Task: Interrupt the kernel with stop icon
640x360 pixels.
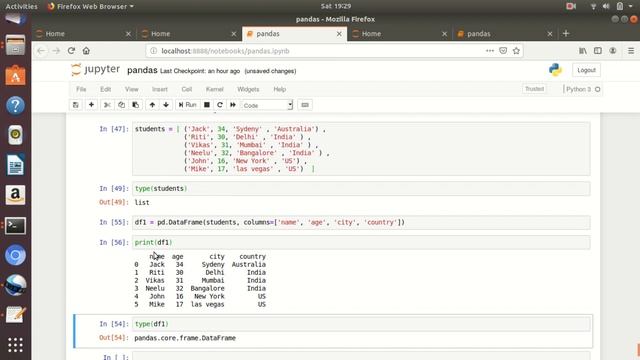Action: point(207,105)
